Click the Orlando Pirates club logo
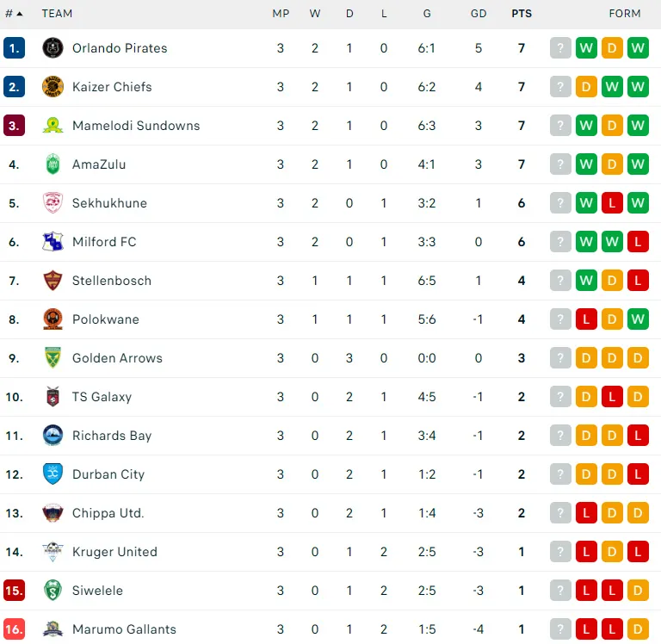661x644 pixels. pos(53,47)
